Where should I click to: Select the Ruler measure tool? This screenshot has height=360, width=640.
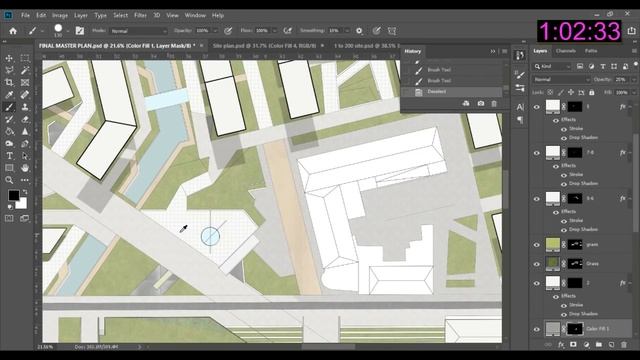(25, 95)
